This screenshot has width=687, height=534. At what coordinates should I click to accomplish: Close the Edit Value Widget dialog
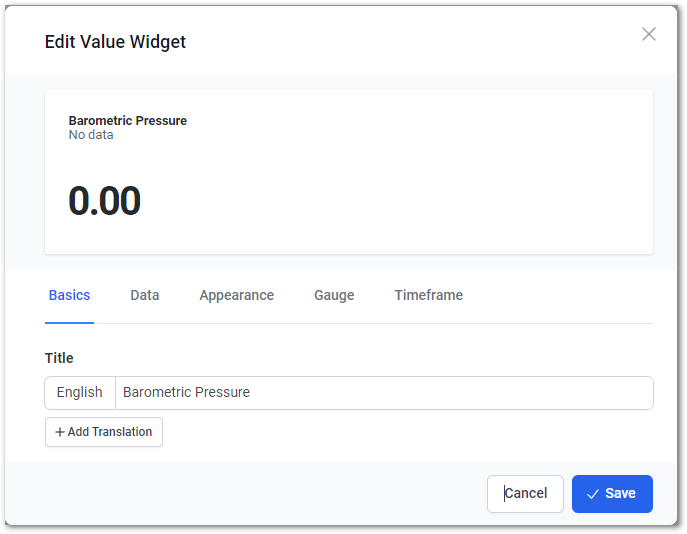648,34
